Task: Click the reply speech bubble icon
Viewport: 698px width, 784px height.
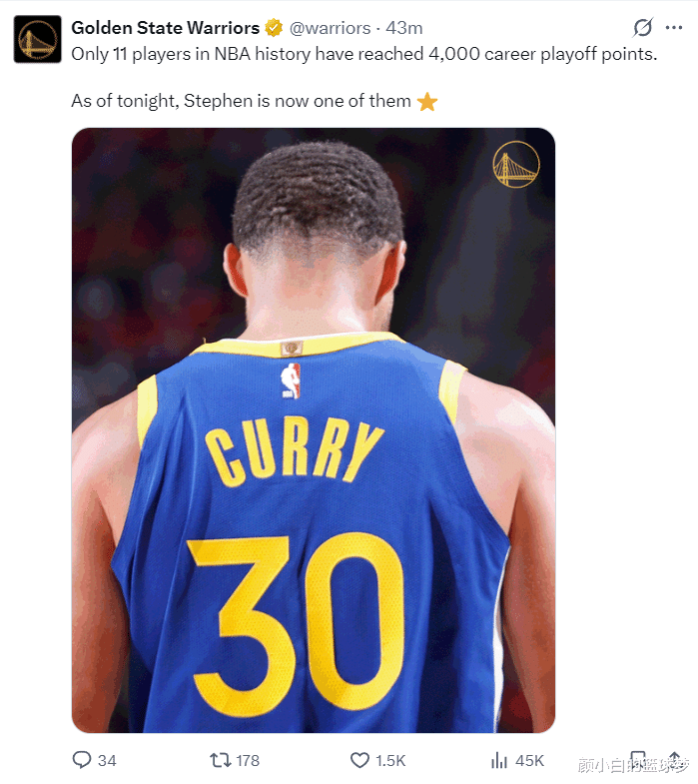Action: tap(82, 760)
